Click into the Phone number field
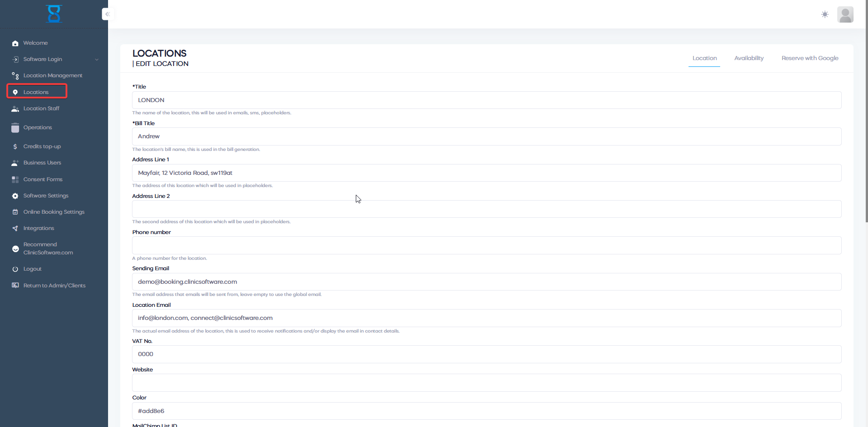This screenshot has width=868, height=427. (x=486, y=245)
